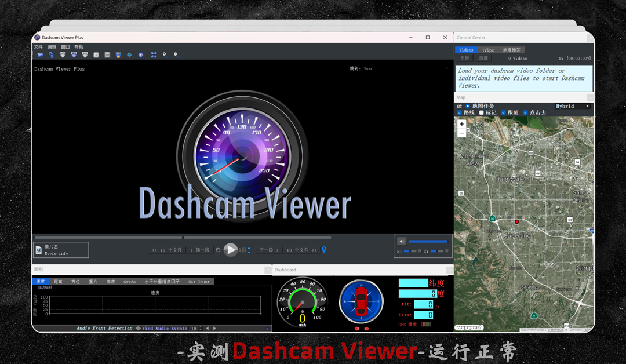Switch to the 地理标签 tab

[511, 50]
